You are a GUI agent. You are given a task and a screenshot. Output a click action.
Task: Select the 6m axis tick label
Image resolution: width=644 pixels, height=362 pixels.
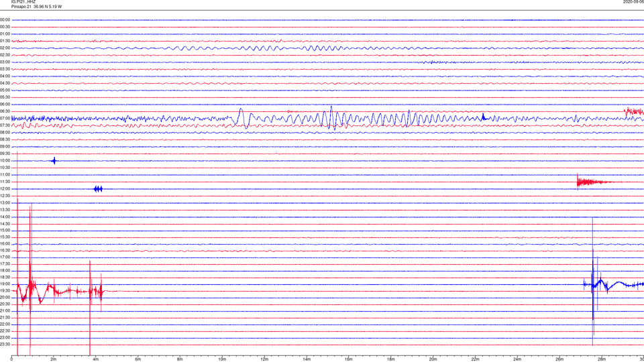138,359
